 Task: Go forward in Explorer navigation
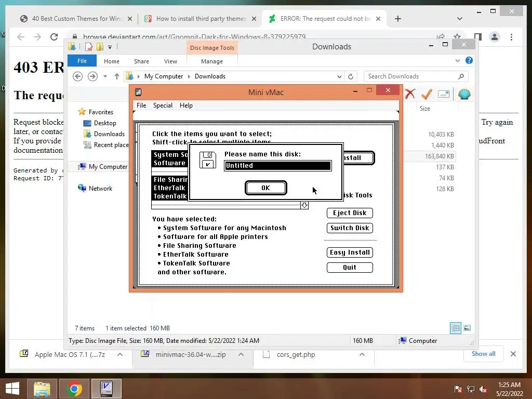pyautogui.click(x=92, y=76)
